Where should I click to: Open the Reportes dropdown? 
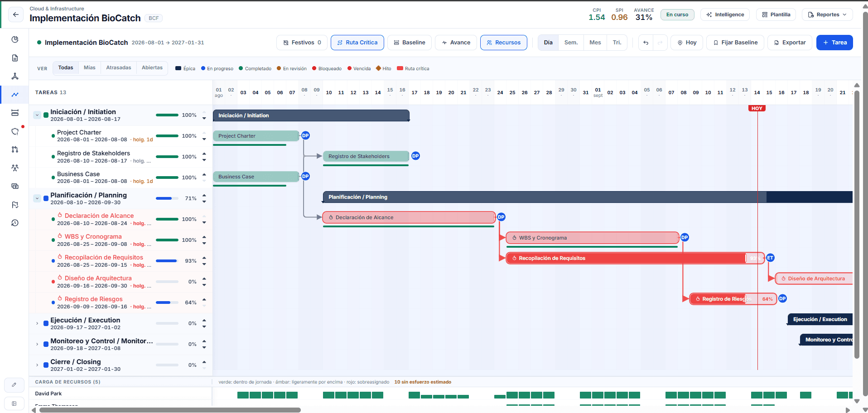point(827,14)
